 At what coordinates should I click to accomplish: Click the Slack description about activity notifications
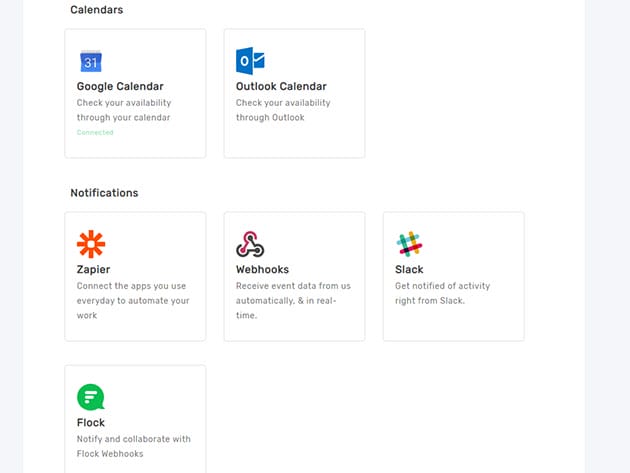click(443, 293)
